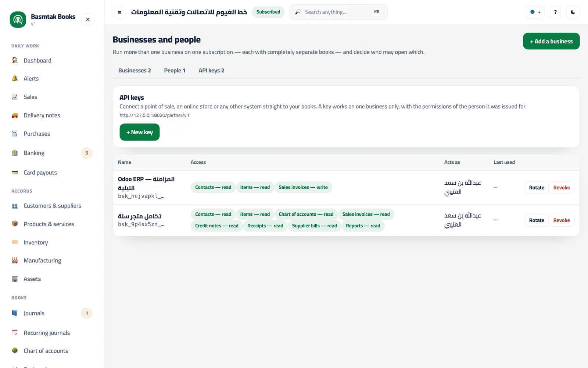This screenshot has height=368, width=588.
Task: Collapse the sidebar with the X button
Action: [x=88, y=20]
